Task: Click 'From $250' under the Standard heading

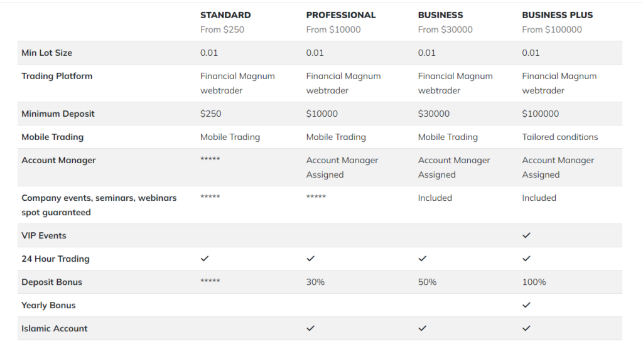Action: pyautogui.click(x=222, y=29)
